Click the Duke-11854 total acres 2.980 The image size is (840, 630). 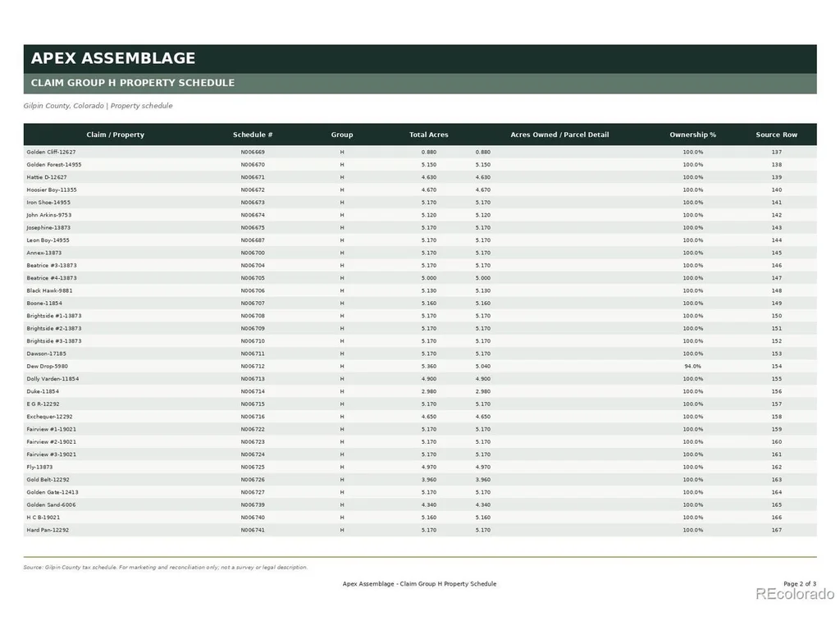point(428,391)
